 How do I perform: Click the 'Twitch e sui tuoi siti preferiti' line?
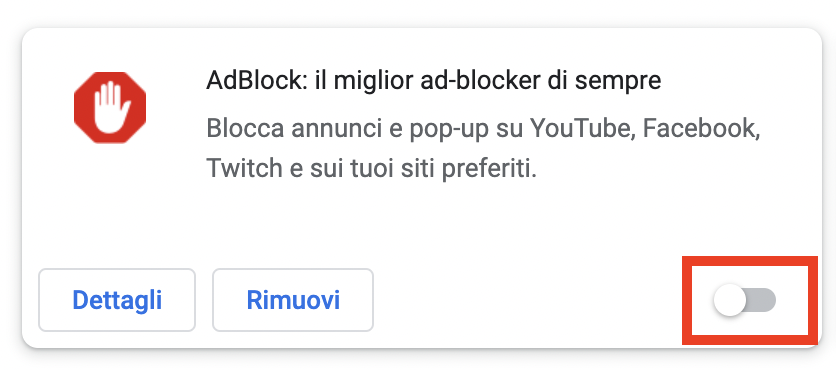(x=371, y=168)
